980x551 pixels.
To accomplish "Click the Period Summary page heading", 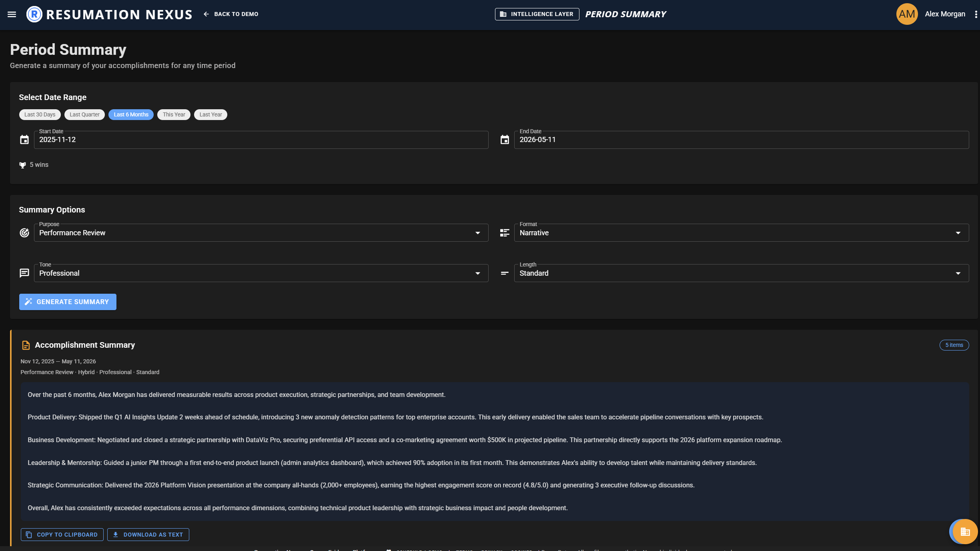I will 68,50.
